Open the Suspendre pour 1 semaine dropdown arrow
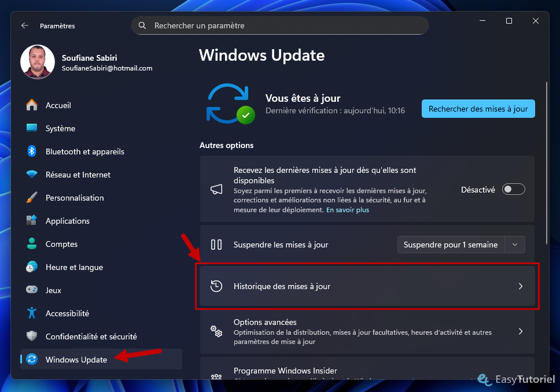 point(515,245)
